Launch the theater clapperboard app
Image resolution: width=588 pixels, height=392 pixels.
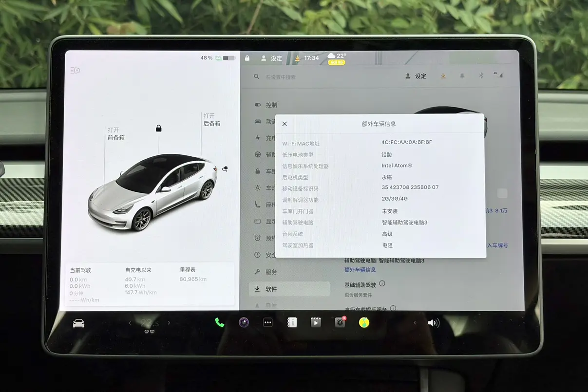(316, 322)
